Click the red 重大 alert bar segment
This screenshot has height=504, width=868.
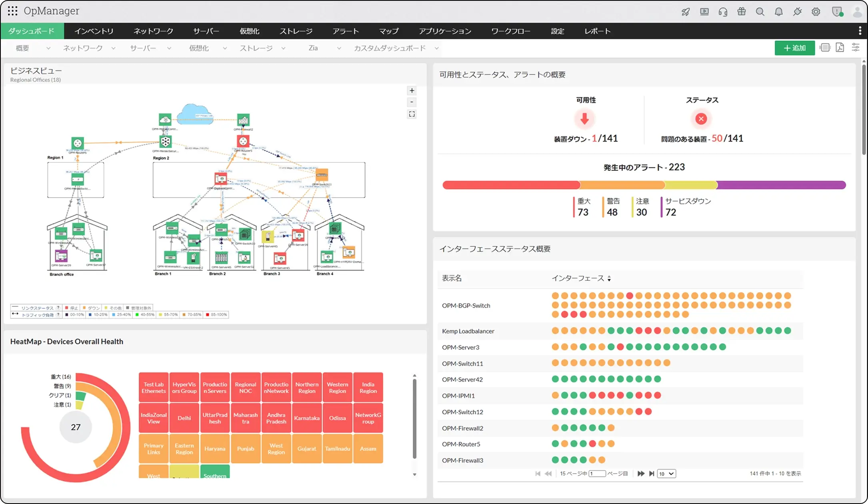pos(511,185)
